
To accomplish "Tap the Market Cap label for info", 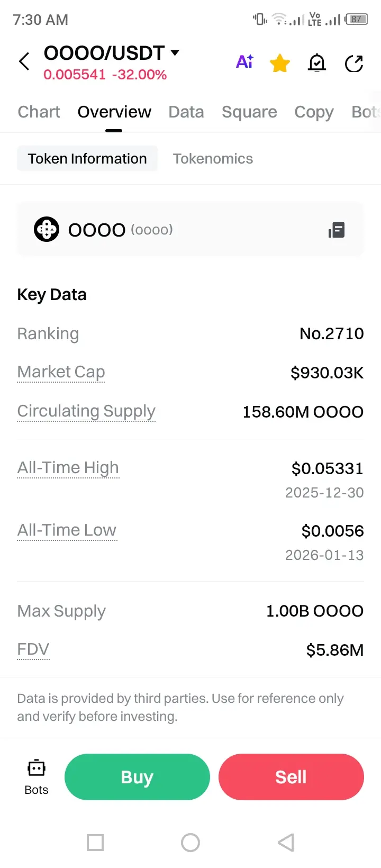I will (61, 372).
